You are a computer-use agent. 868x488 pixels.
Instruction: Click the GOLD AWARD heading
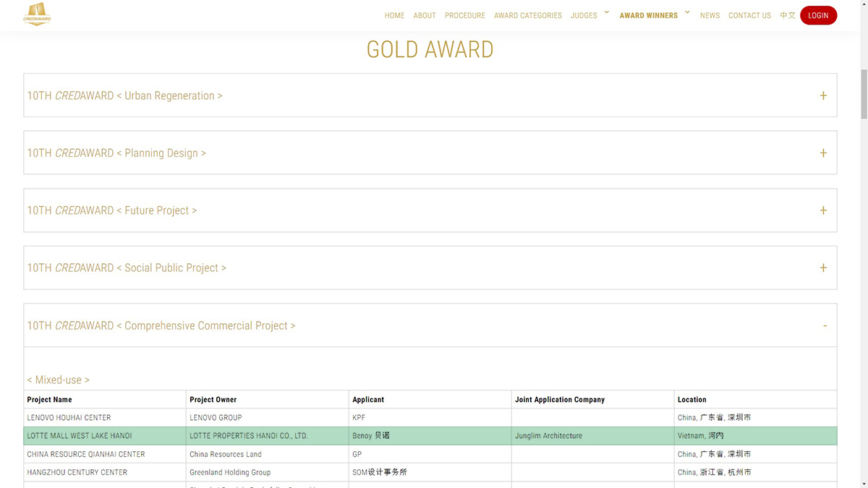(x=430, y=49)
